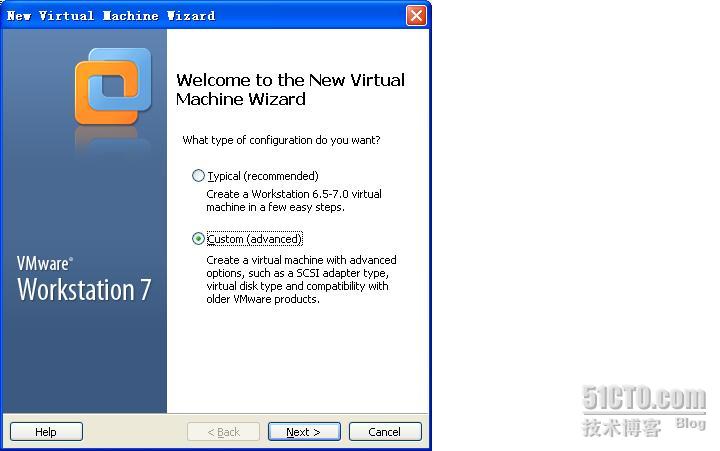Select the Typical (recommended) radio button
Image resolution: width=720 pixels, height=451 pixels.
click(198, 175)
